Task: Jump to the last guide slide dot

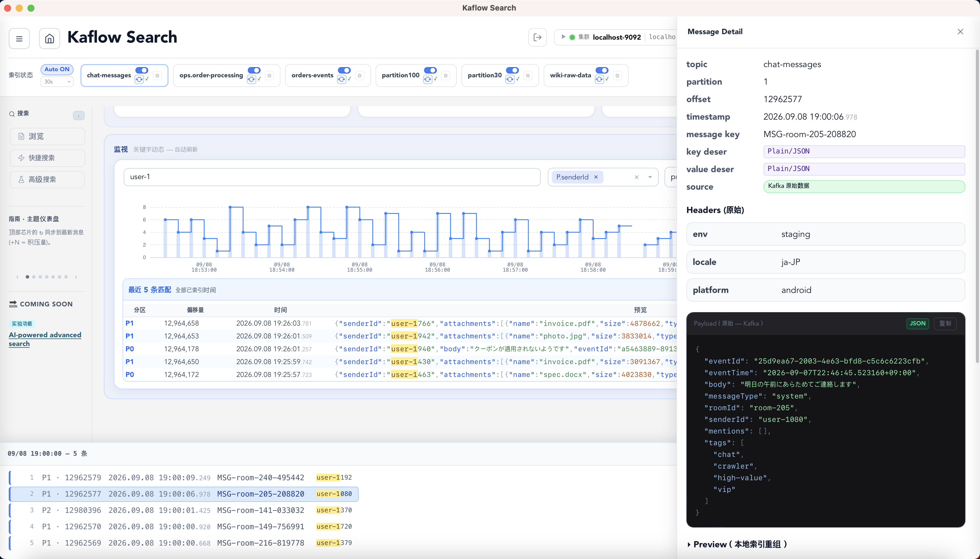Action: [66, 277]
